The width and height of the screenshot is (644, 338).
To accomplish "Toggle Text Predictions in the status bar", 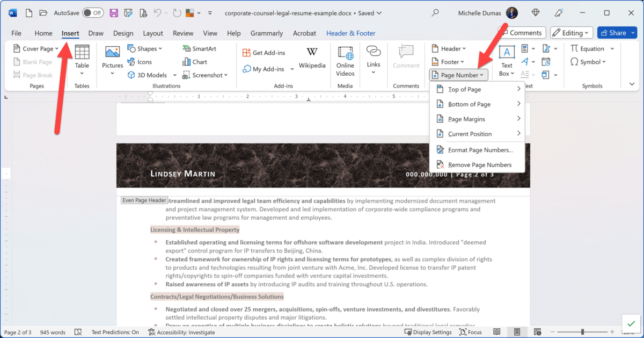I will pyautogui.click(x=115, y=332).
